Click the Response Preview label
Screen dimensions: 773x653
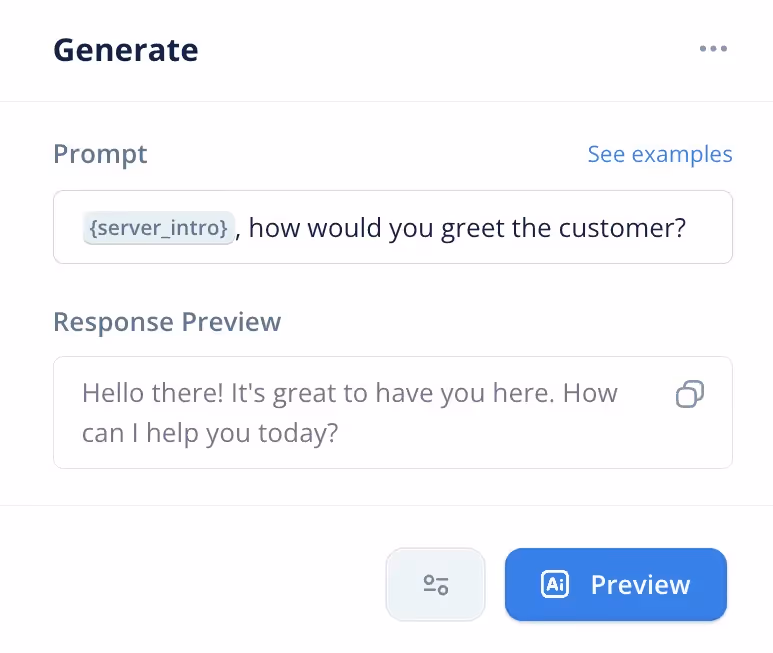(x=167, y=322)
